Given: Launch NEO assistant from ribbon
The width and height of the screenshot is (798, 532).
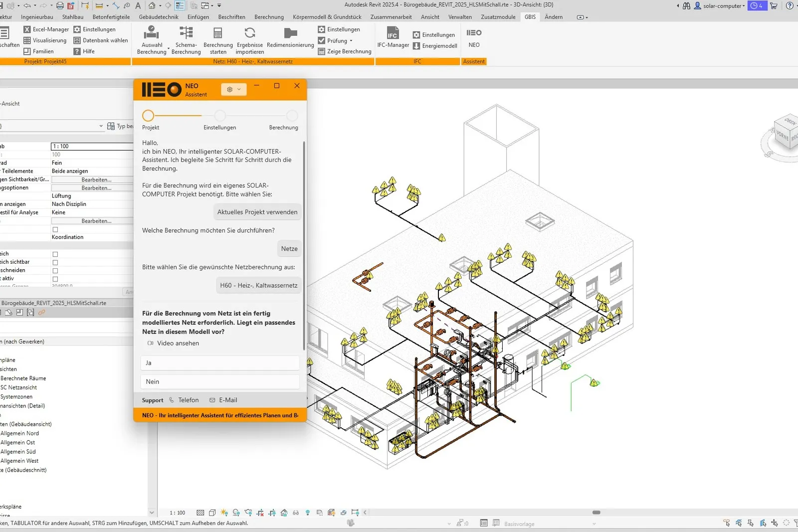Looking at the screenshot, I should pyautogui.click(x=474, y=38).
